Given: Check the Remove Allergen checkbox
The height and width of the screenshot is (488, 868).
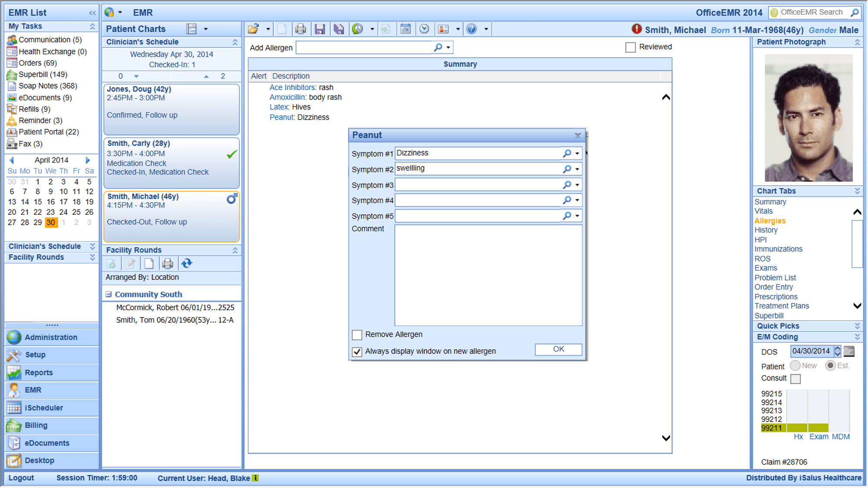Looking at the screenshot, I should pyautogui.click(x=357, y=334).
